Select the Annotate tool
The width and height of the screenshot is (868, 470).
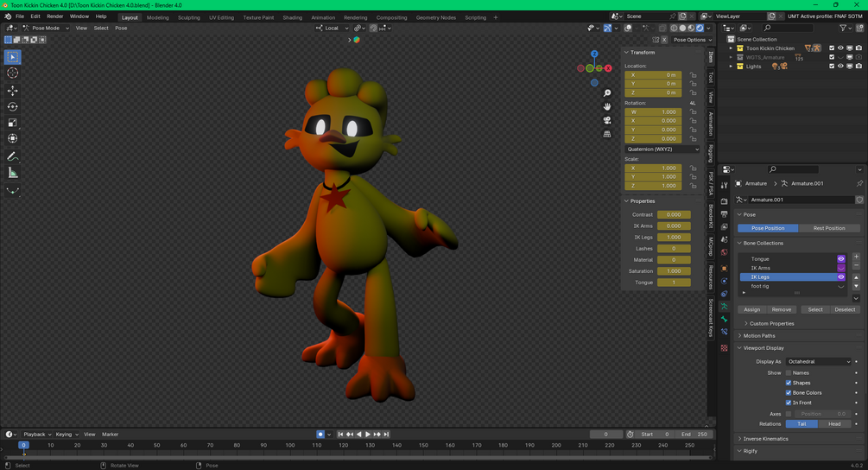[12, 156]
